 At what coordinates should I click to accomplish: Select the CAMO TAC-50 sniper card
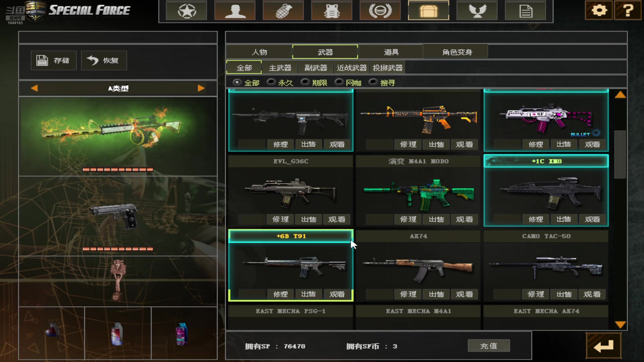[x=546, y=265]
